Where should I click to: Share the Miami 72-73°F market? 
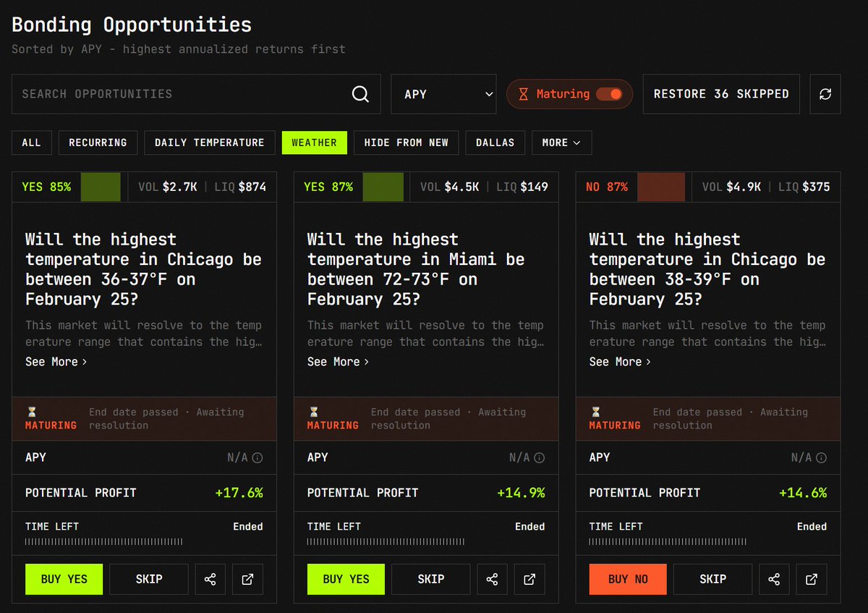coord(492,579)
